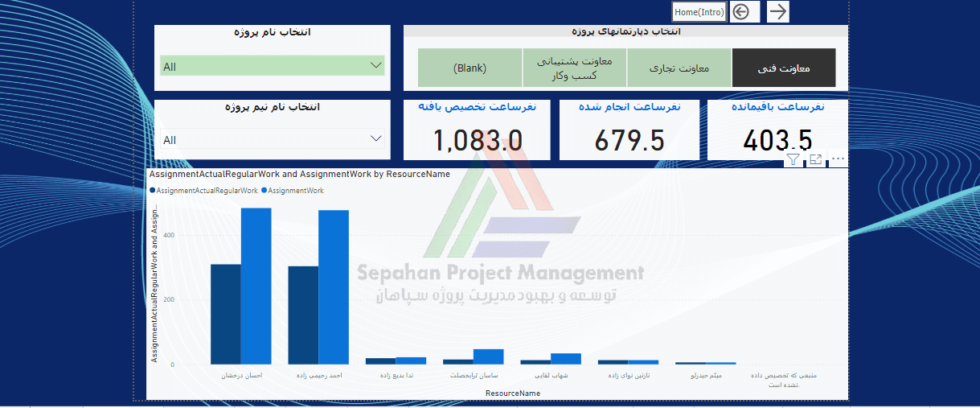
Task: Click the back arrow navigation button
Action: 741,11
